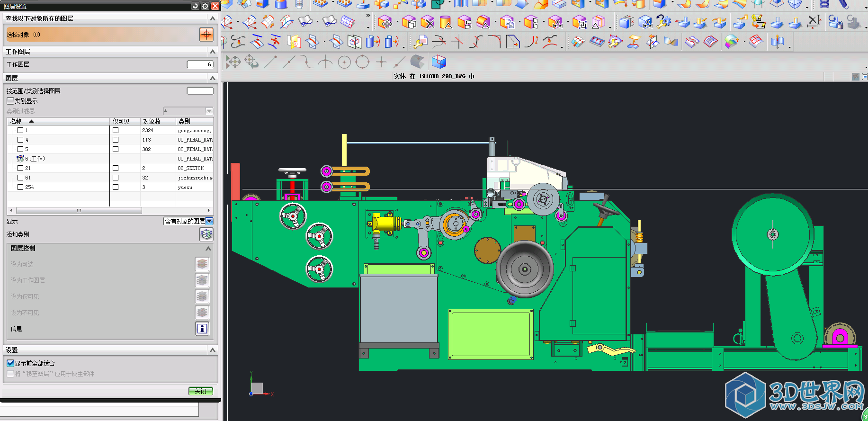Enable the 类别显示 checkbox
The width and height of the screenshot is (868, 421).
(10, 101)
